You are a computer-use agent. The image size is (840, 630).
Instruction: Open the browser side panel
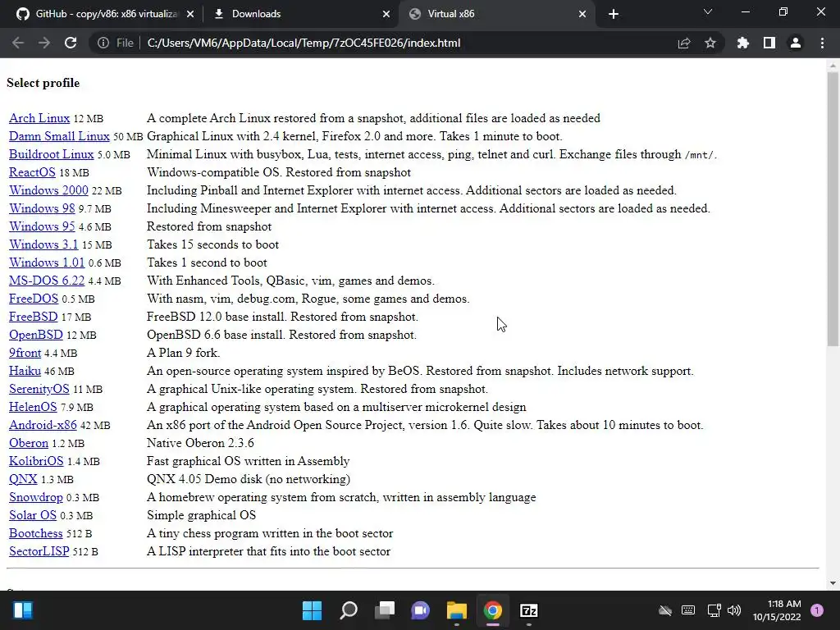click(x=769, y=43)
